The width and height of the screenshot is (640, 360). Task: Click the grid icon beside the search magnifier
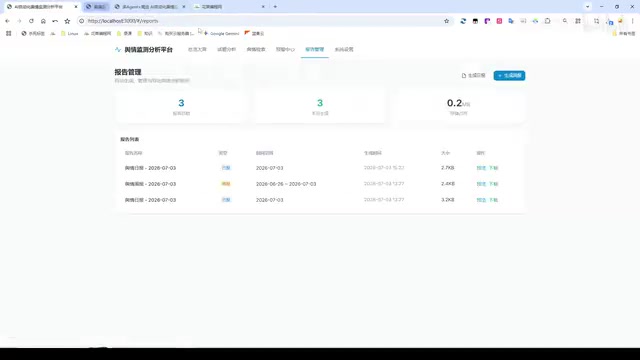coord(578,21)
